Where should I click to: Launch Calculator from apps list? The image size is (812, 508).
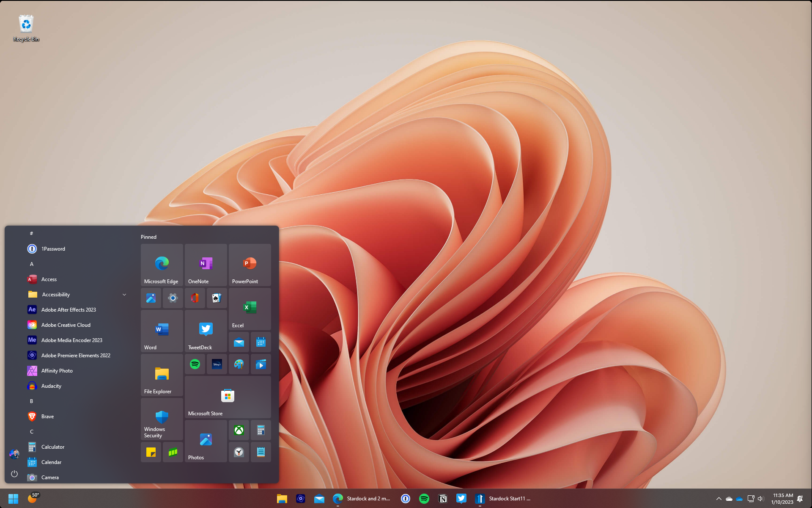[x=52, y=446]
